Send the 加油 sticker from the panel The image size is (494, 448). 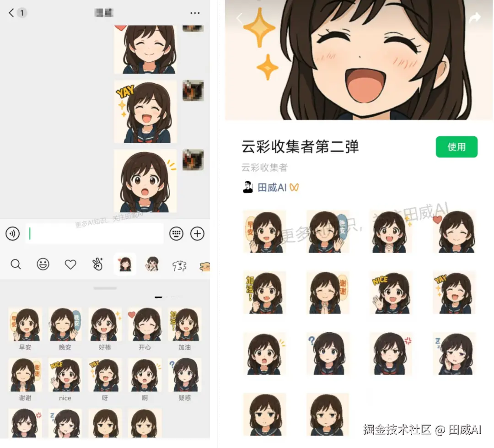point(185,324)
